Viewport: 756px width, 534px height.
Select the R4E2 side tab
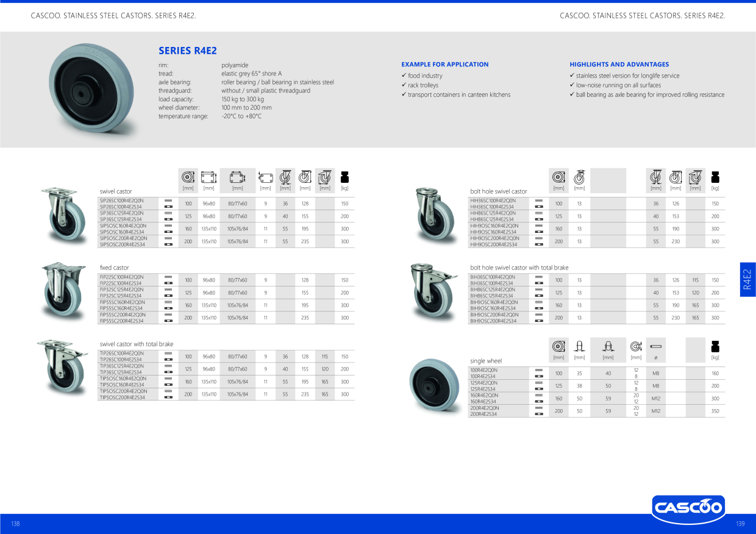click(747, 280)
